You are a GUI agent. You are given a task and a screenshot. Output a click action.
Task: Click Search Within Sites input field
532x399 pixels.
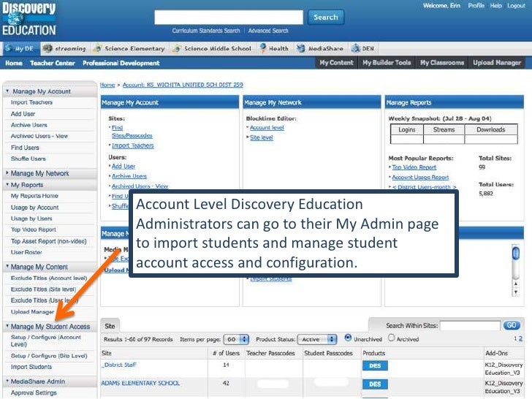click(x=470, y=326)
